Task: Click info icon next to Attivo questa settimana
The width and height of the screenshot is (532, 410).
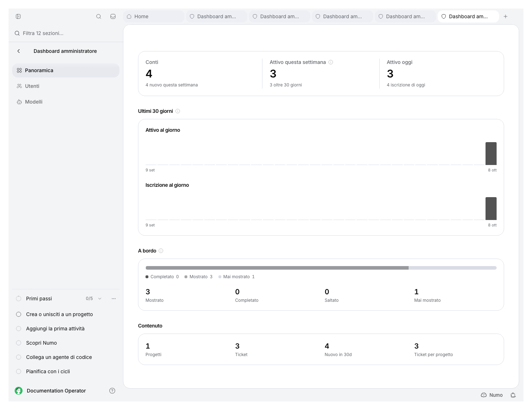Action: tap(331, 62)
